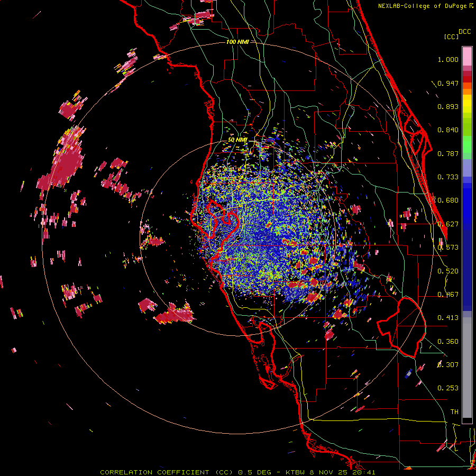This screenshot has height=476, width=476.
Task: Click the 0.253 legend value
Action: [x=448, y=388]
